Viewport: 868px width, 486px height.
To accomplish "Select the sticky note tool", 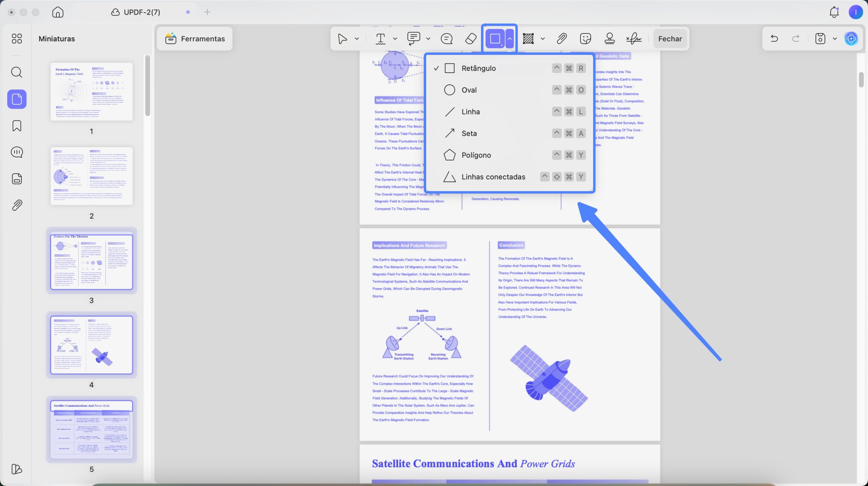I will [x=447, y=39].
